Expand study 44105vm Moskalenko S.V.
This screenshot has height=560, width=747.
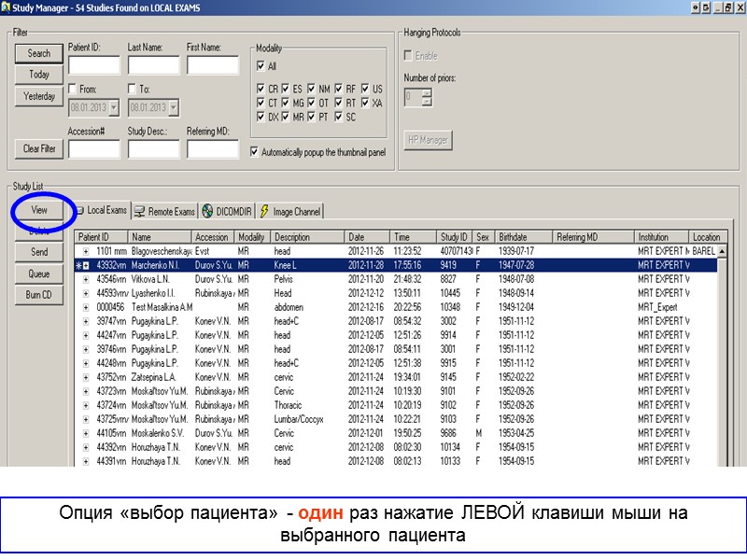[x=86, y=434]
